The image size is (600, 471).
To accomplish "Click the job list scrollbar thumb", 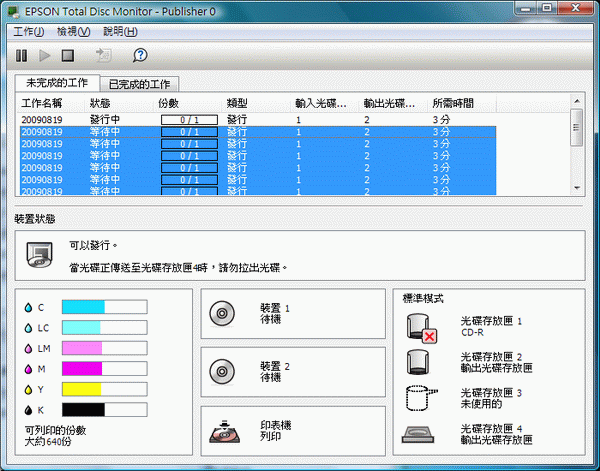I will [x=577, y=127].
